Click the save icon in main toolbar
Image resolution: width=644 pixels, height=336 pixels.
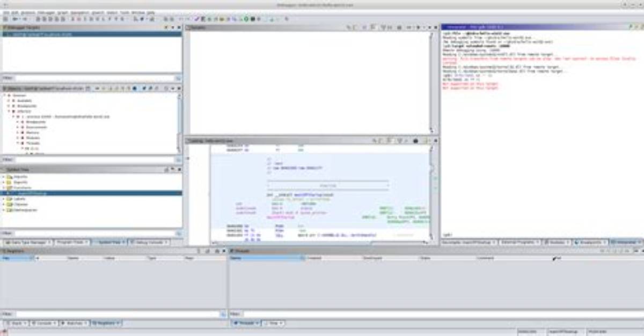click(6, 19)
